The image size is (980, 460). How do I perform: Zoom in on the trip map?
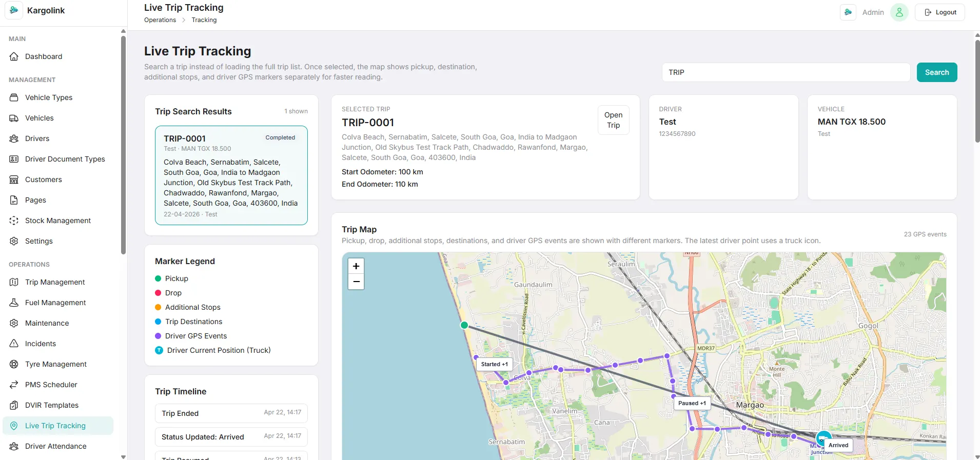[356, 266]
